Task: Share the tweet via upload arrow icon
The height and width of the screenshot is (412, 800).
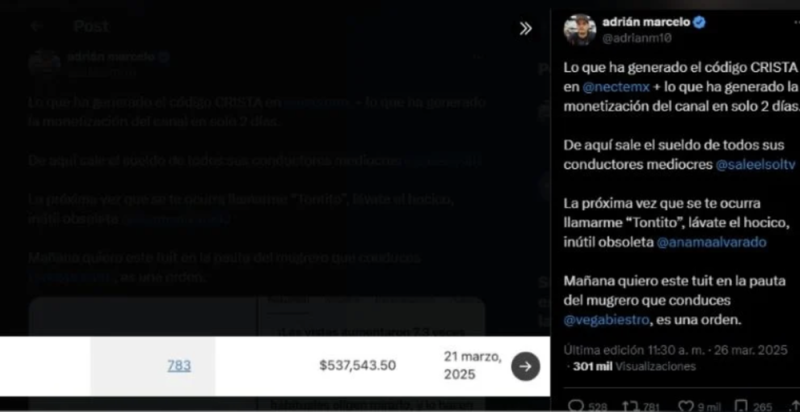Action: point(797,406)
